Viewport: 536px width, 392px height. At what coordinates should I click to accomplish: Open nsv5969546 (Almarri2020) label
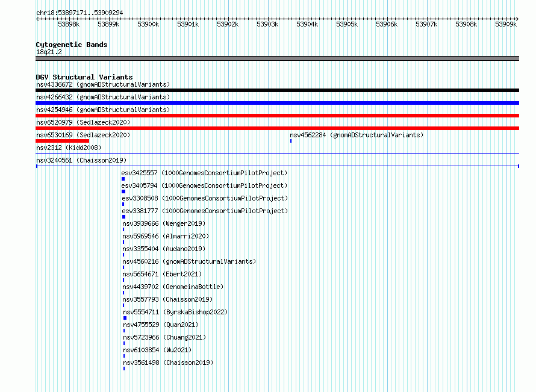166,236
